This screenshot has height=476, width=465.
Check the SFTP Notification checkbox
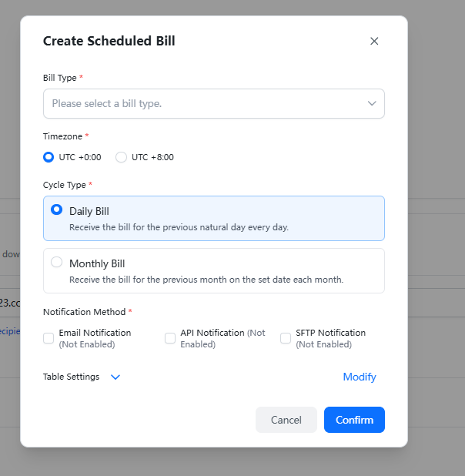(x=286, y=338)
